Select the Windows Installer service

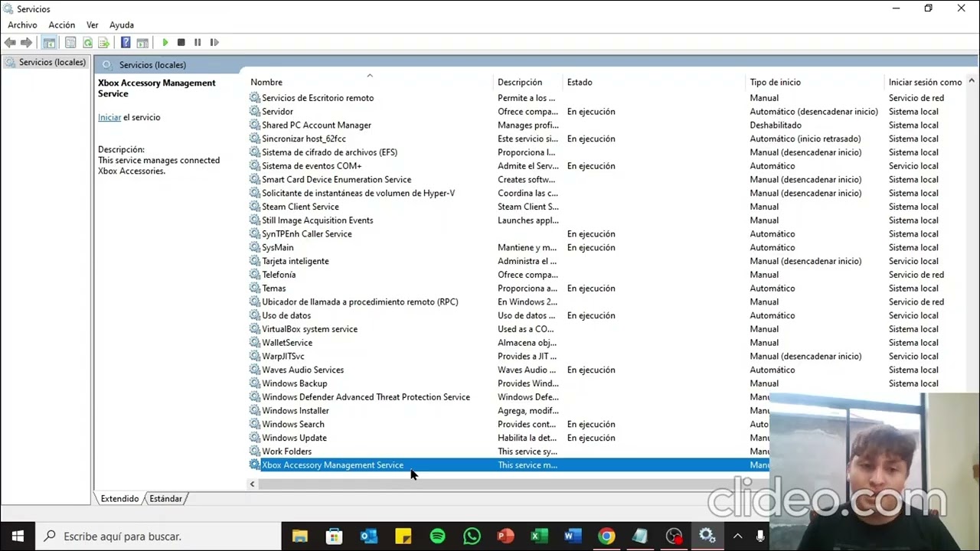coord(295,411)
